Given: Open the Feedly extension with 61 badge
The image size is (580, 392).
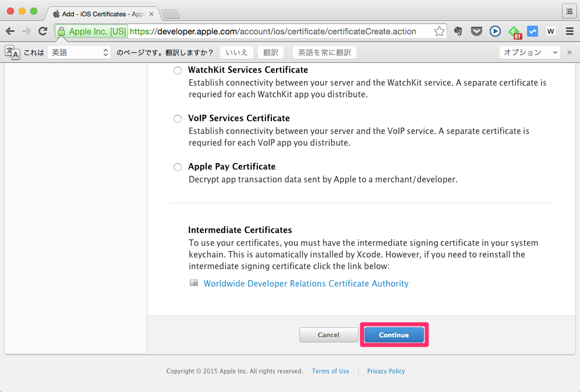Looking at the screenshot, I should click(515, 32).
